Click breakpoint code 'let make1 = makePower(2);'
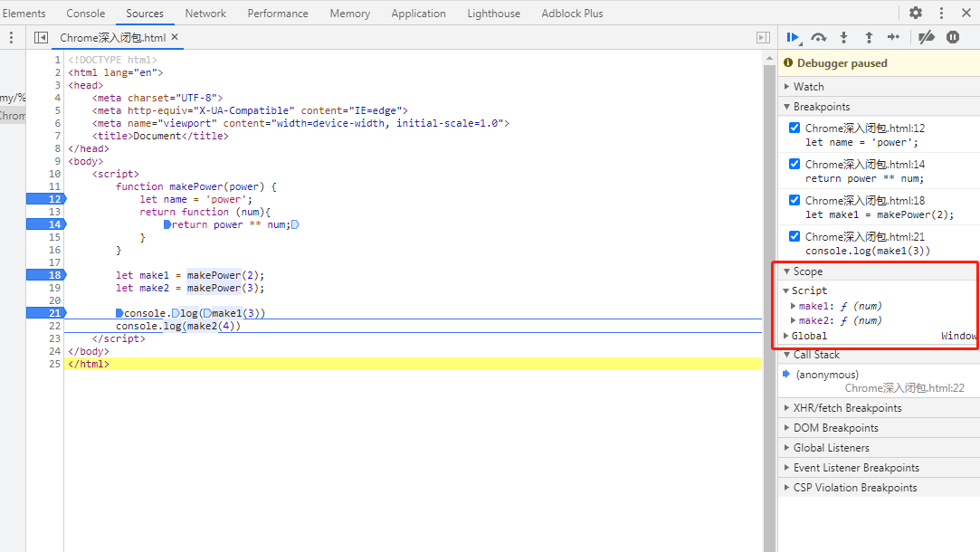 (880, 215)
